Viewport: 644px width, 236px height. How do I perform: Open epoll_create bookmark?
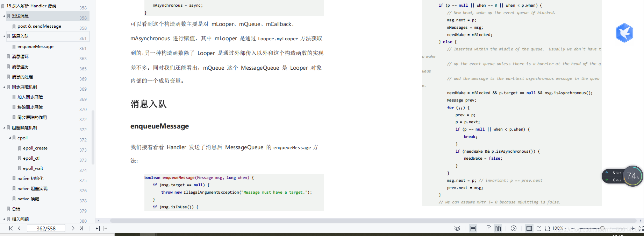point(35,148)
